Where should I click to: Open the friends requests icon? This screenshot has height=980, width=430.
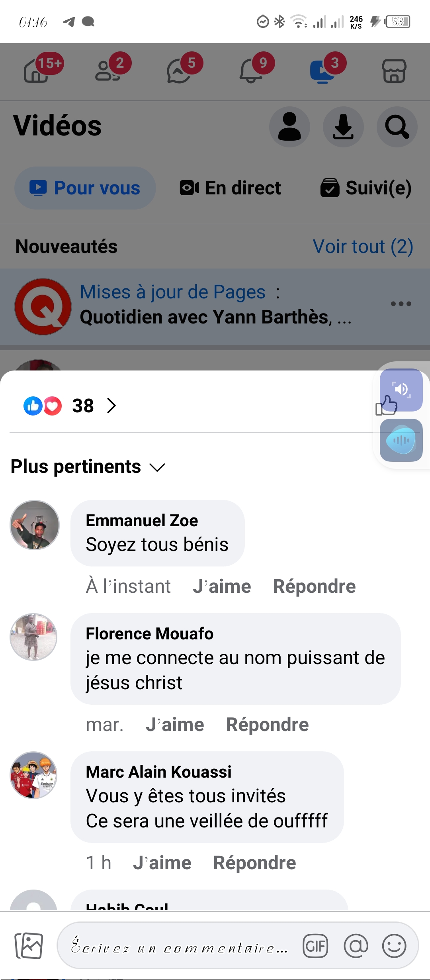[x=107, y=71]
